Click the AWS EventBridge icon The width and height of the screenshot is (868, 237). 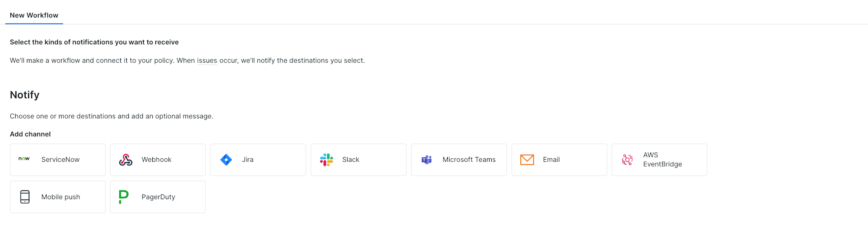click(x=627, y=160)
